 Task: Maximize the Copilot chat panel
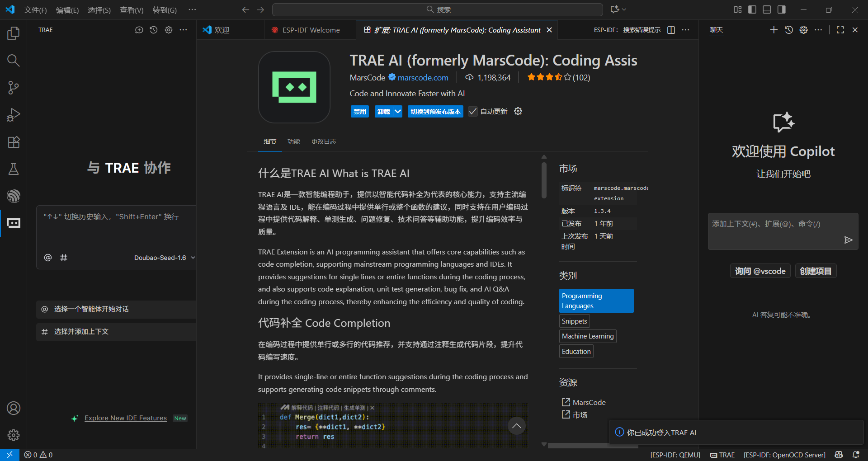(840, 30)
